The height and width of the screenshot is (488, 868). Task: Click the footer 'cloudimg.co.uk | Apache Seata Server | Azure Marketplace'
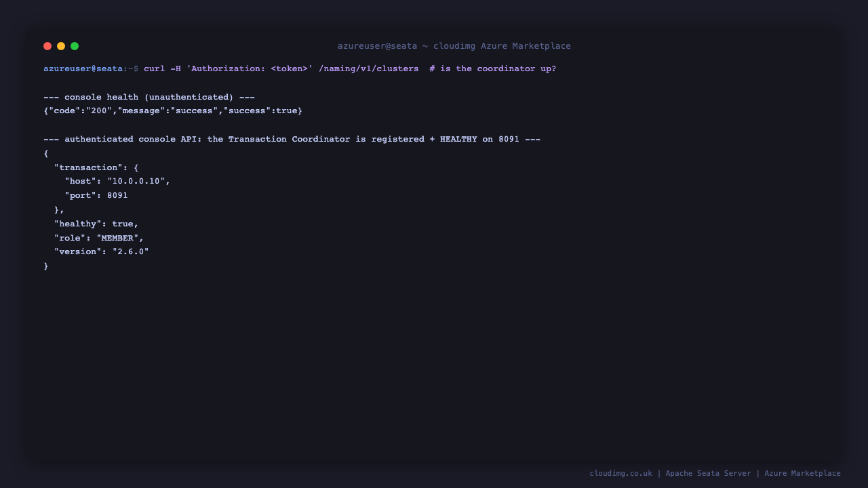tap(715, 474)
